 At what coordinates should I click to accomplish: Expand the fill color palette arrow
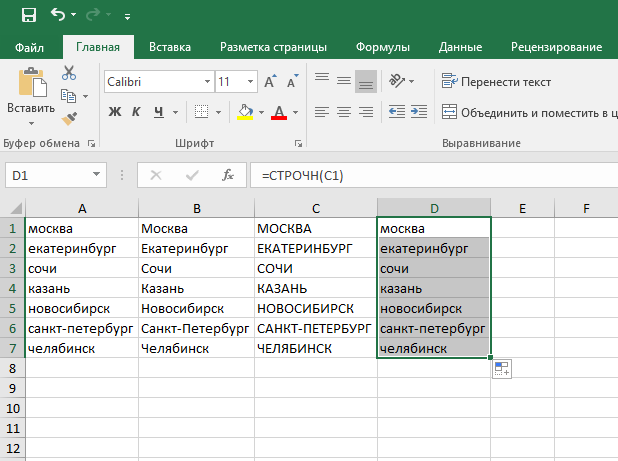[261, 112]
